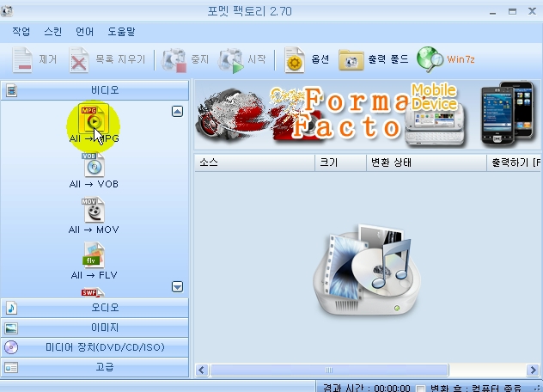Follow the Win7z link text
543x392 pixels.
pos(461,59)
